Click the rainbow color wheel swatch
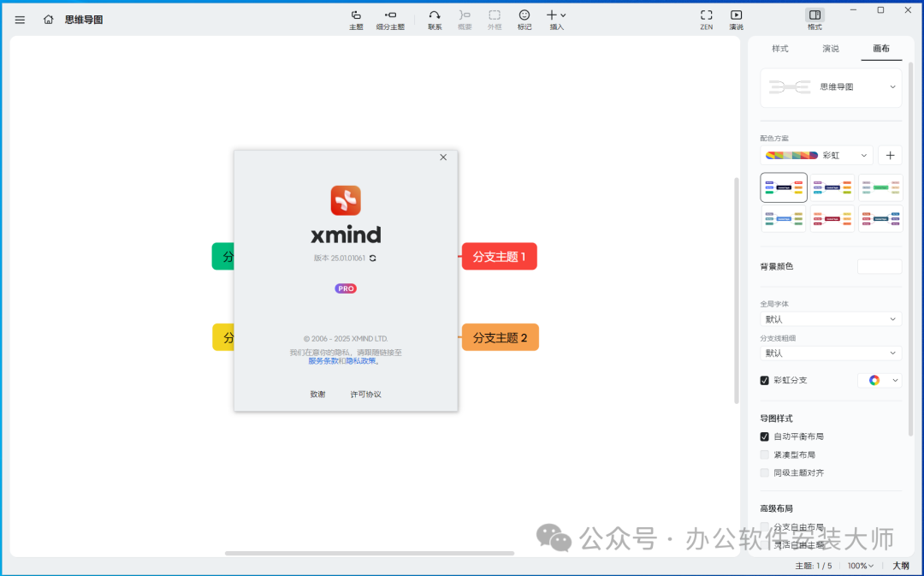 click(874, 380)
